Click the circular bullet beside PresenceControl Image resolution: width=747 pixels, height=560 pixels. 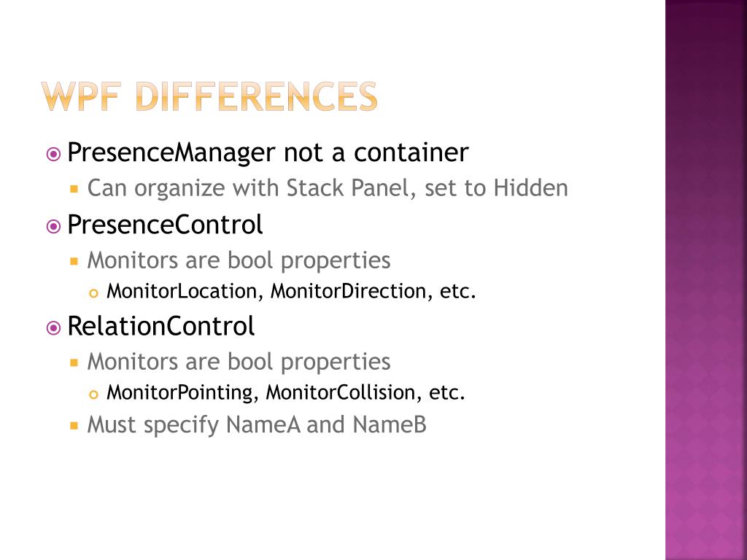pos(53,227)
